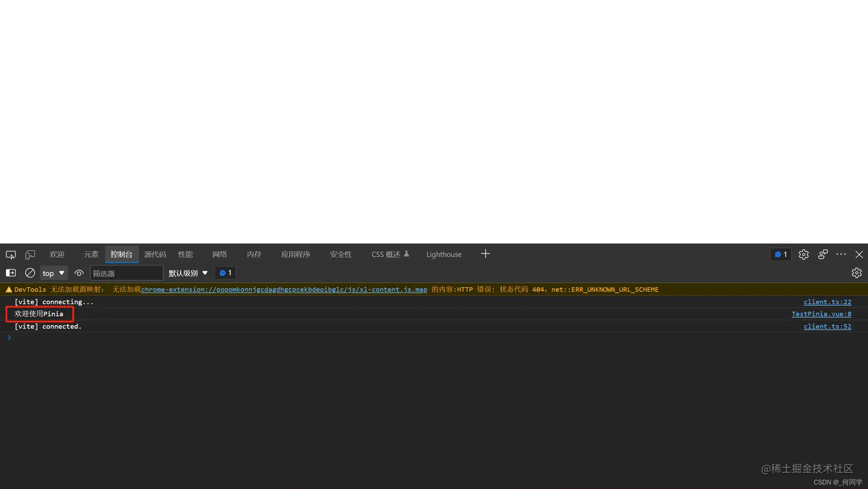Select the '[vite] connecting...' log line
The image size is (868, 489).
[54, 302]
